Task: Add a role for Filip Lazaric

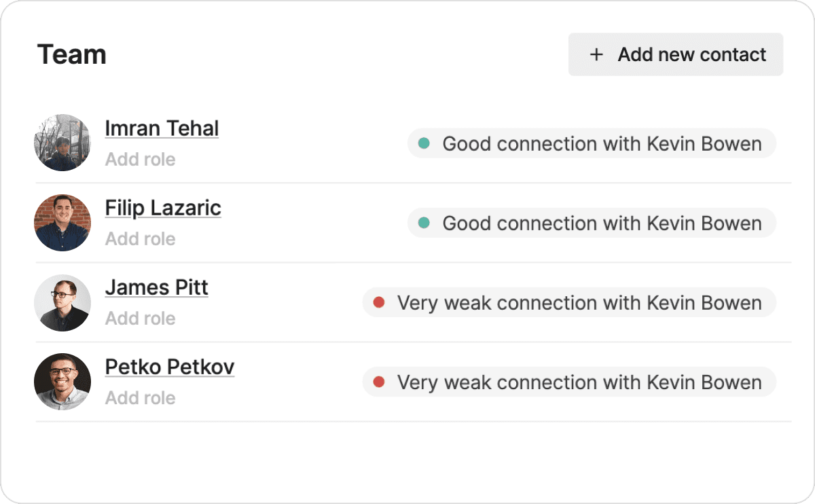Action: 140,239
